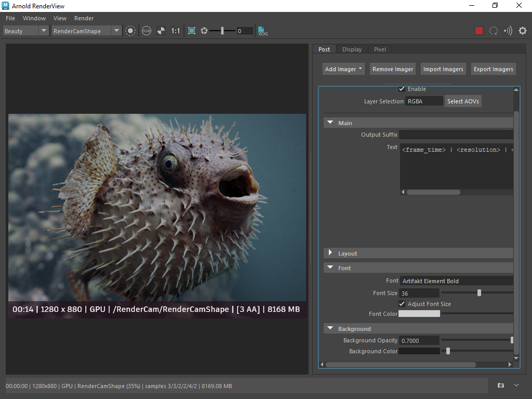The image size is (532, 399).
Task: Open the Render menu
Action: [84, 18]
